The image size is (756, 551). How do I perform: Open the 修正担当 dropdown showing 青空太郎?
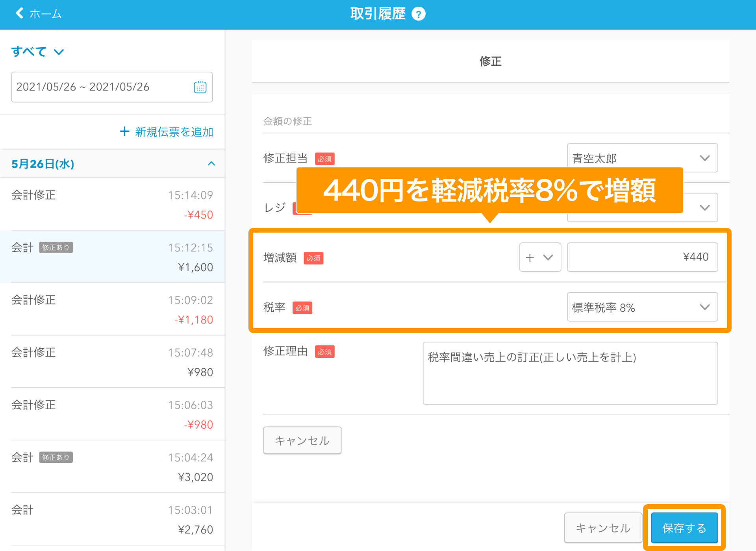[642, 158]
